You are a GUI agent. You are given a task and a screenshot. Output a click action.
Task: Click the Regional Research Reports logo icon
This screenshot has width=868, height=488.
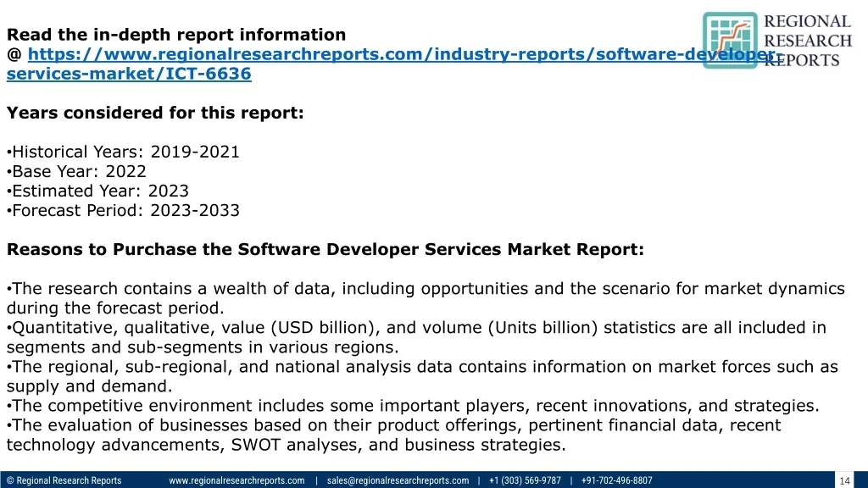pyautogui.click(x=730, y=40)
